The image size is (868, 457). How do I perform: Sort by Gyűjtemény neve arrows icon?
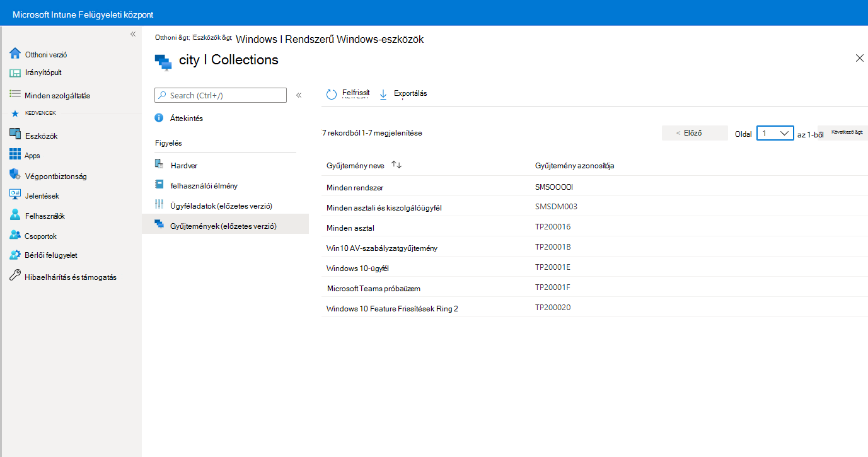click(x=396, y=165)
